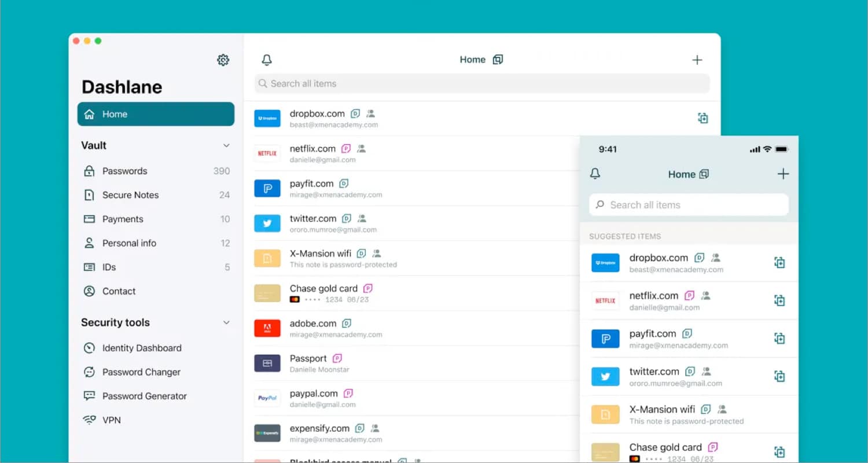The width and height of the screenshot is (868, 463).
Task: Click pink space badge beside paypal.com
Action: 348,394
